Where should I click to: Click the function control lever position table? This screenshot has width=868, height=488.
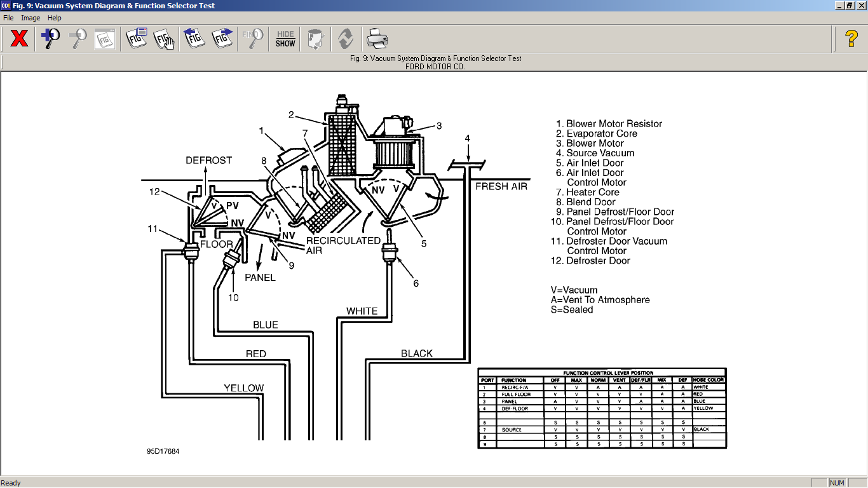(602, 409)
